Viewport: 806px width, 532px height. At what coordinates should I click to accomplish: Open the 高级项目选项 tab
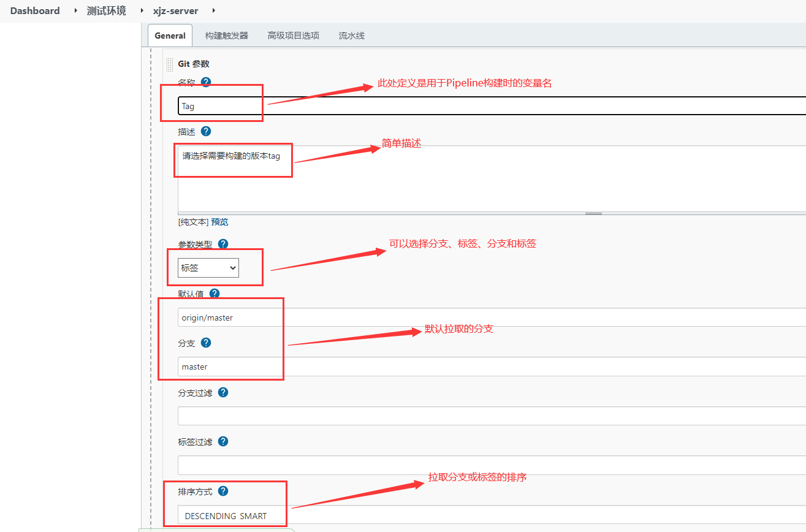[x=293, y=36]
